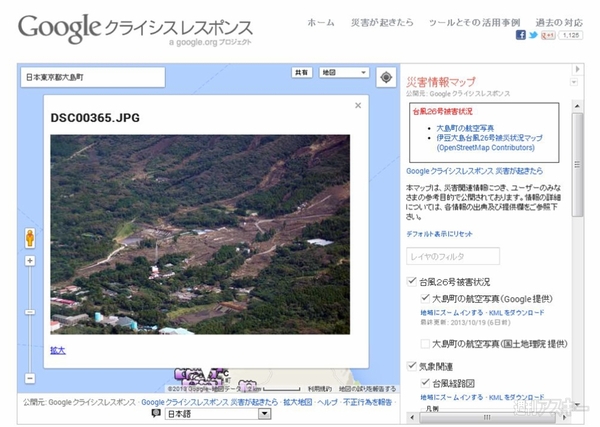600x427 pixels.
Task: Click the Google クライシスレスポンス logo
Action: pos(135,29)
